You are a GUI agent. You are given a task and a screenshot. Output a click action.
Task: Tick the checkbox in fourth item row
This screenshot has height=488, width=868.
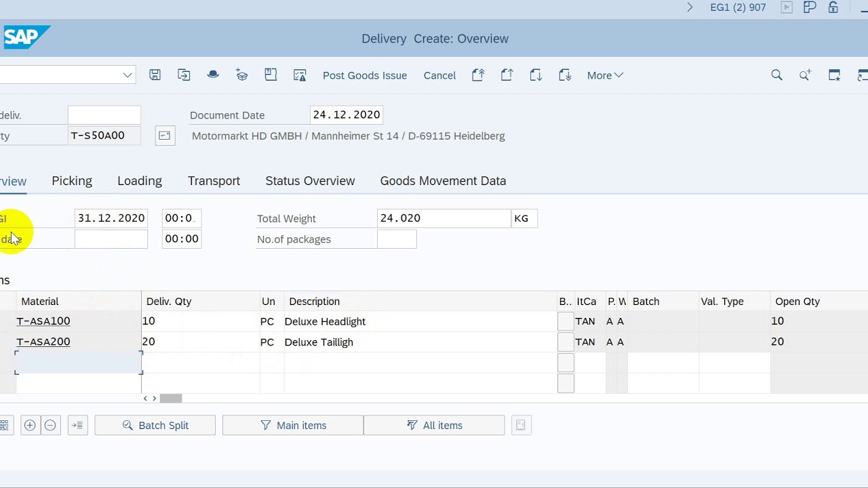pos(566,383)
